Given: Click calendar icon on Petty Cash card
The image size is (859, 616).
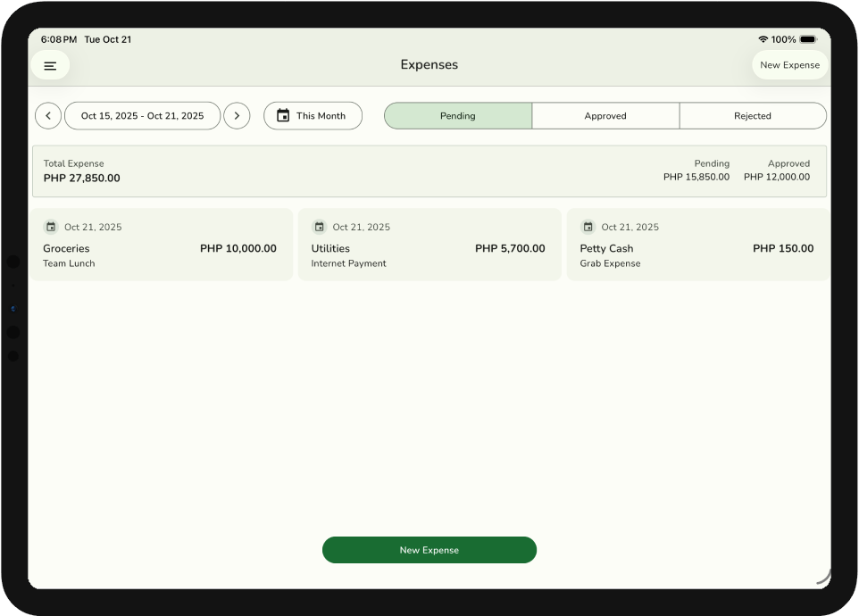Looking at the screenshot, I should click(588, 227).
